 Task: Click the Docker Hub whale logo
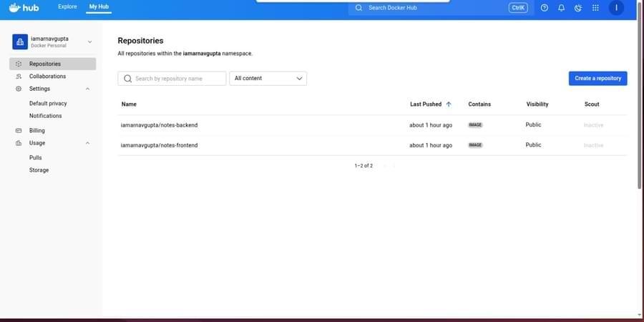click(24, 7)
